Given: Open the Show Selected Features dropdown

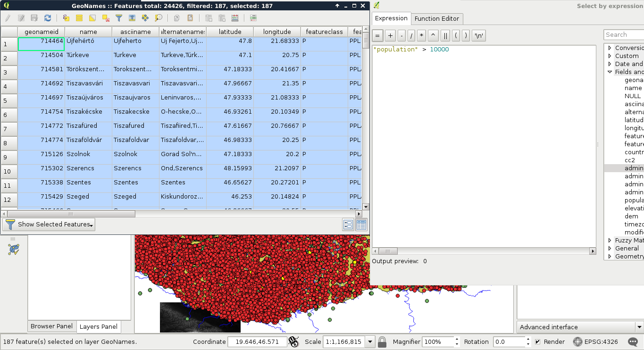Looking at the screenshot, I should point(49,225).
